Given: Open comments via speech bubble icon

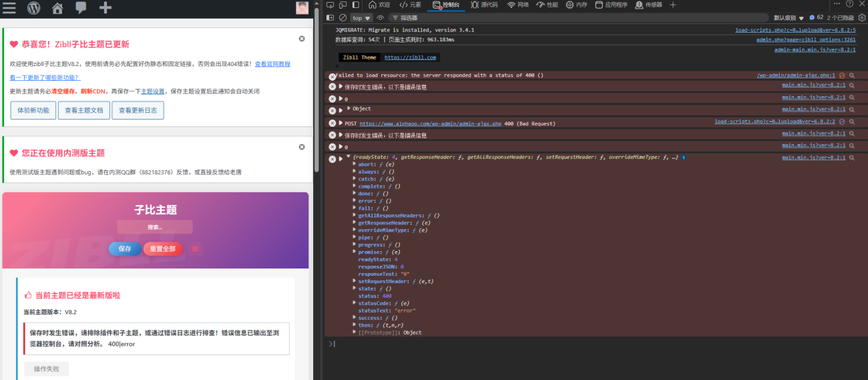Looking at the screenshot, I should coord(81,8).
